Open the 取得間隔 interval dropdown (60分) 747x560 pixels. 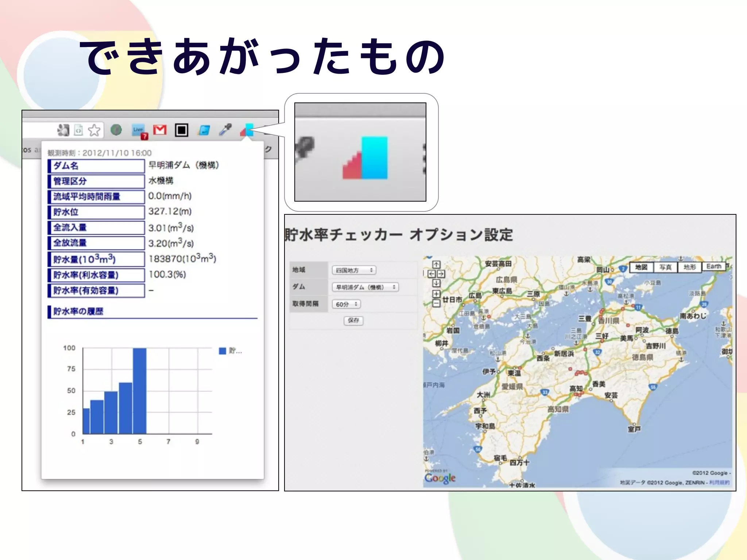(x=346, y=304)
